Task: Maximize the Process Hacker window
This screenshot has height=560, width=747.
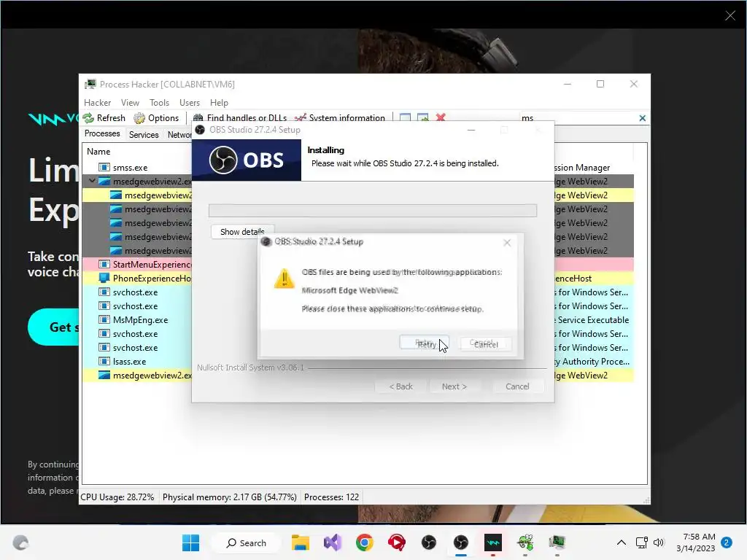Action: click(x=600, y=84)
